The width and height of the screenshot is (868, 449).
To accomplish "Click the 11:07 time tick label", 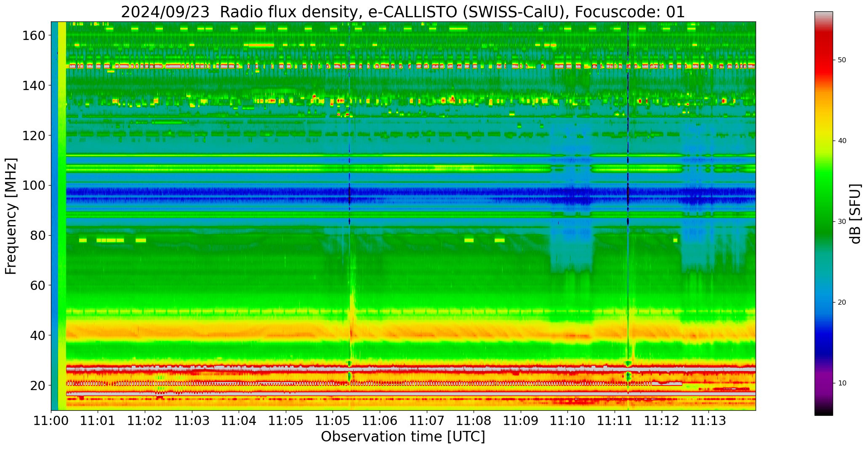I will point(427,421).
